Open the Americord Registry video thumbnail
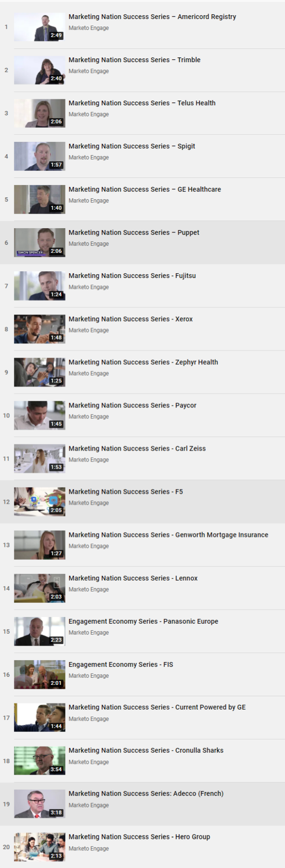Screen dimensions: 285x868 point(39,27)
